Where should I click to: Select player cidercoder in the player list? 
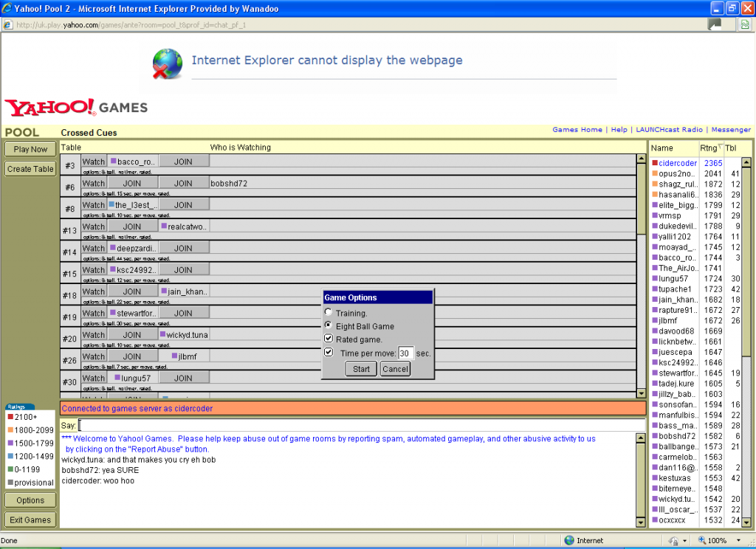(678, 163)
